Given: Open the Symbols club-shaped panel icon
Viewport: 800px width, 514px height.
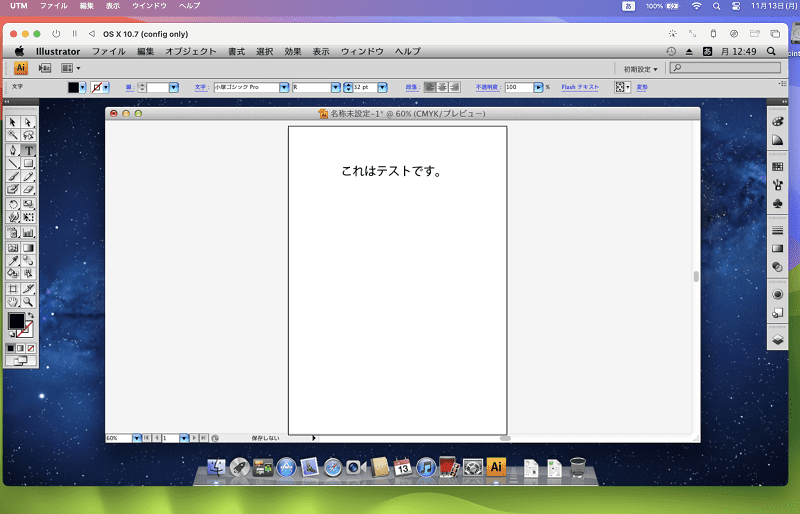Looking at the screenshot, I should pos(778,204).
